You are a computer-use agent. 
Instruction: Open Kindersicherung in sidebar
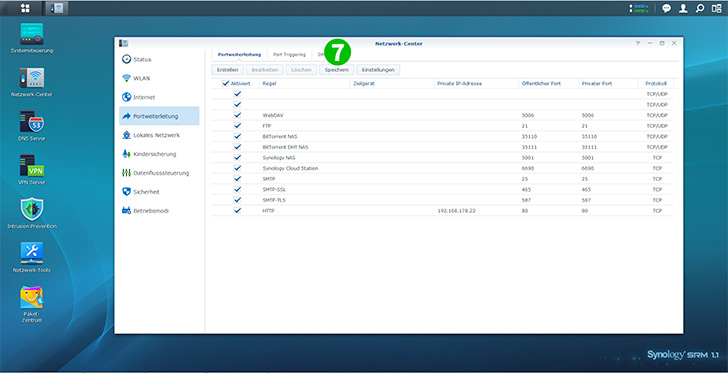[x=159, y=154]
